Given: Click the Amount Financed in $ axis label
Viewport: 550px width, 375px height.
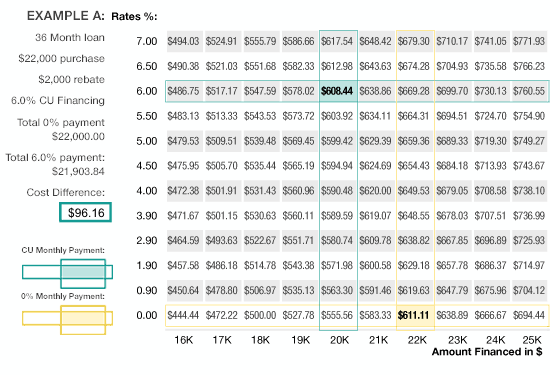Looking at the screenshot, I should [x=487, y=351].
